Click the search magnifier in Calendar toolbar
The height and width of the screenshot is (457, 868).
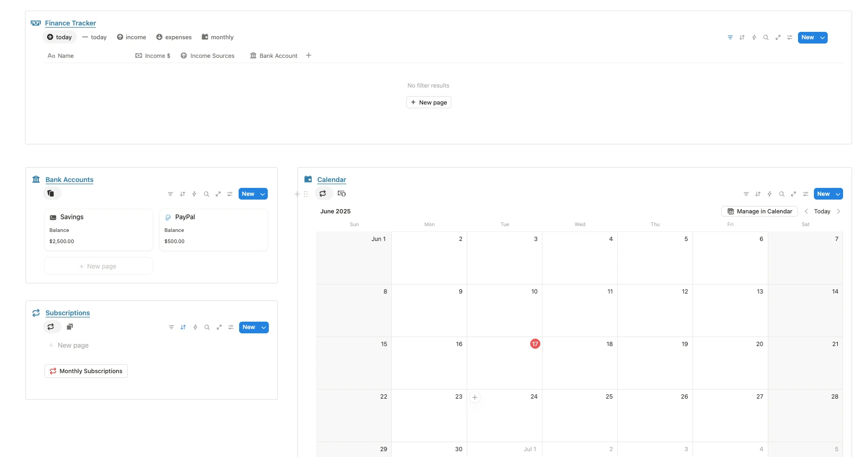[782, 194]
